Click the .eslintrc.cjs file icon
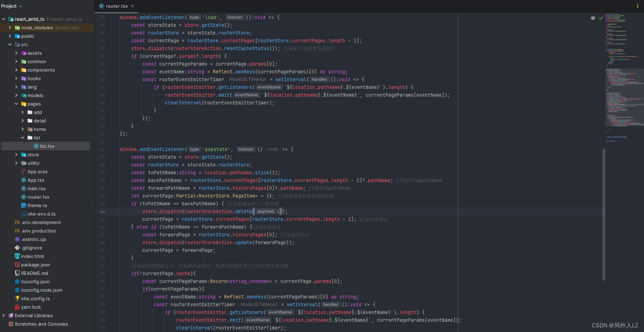The image size is (644, 332). [17, 239]
